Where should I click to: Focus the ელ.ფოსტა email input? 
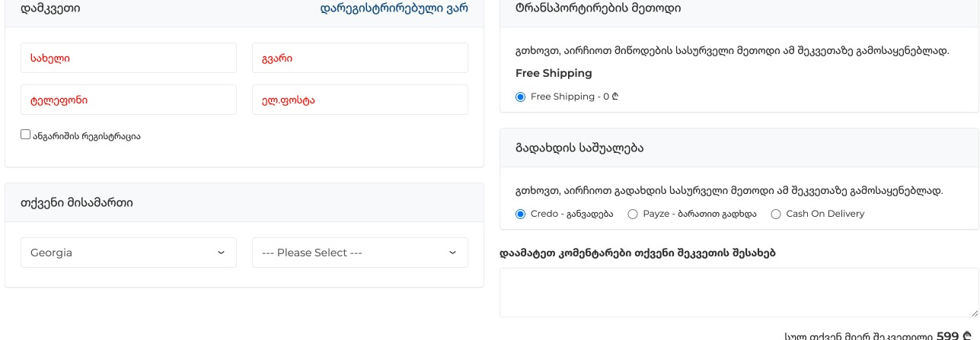pyautogui.click(x=360, y=100)
